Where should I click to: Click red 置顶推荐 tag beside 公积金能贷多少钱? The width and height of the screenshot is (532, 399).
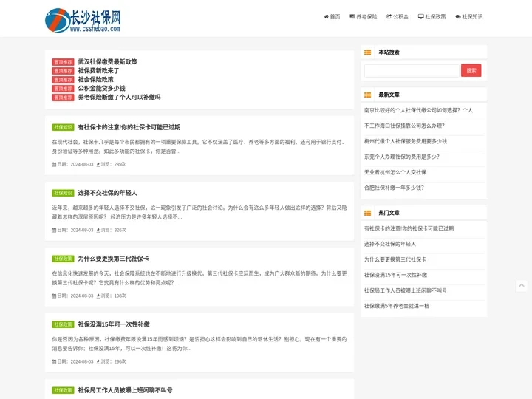coord(63,89)
